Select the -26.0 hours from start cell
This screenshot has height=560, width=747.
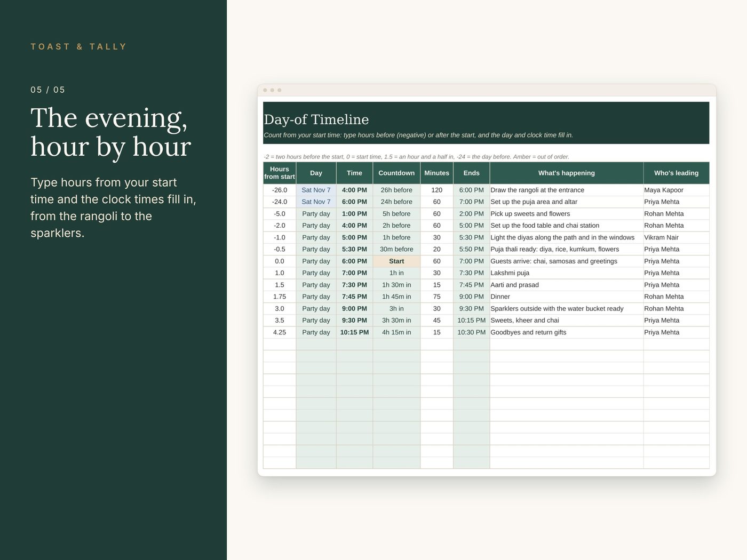point(280,190)
